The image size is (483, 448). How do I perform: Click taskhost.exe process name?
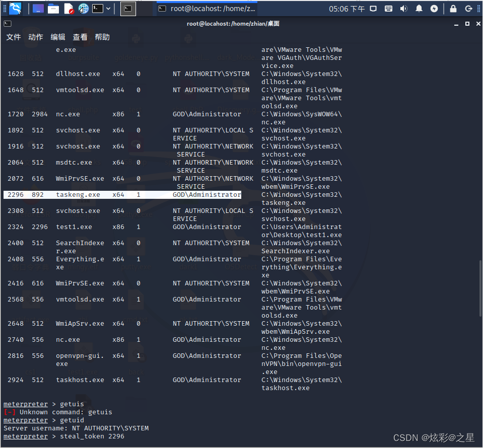click(x=80, y=380)
